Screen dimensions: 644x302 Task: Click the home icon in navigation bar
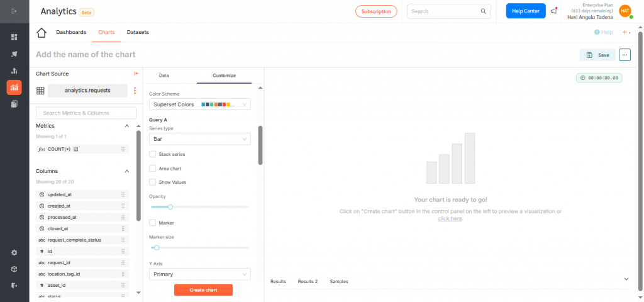click(42, 33)
